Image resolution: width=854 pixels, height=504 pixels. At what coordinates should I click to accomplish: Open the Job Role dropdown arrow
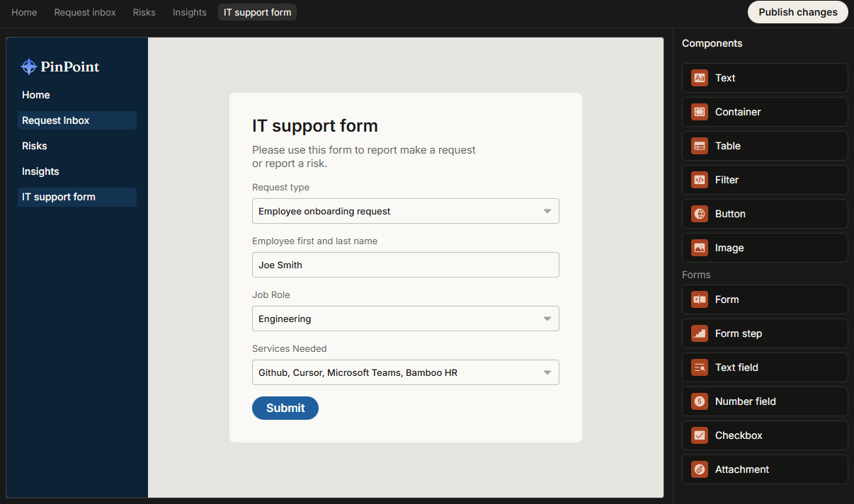pyautogui.click(x=547, y=319)
